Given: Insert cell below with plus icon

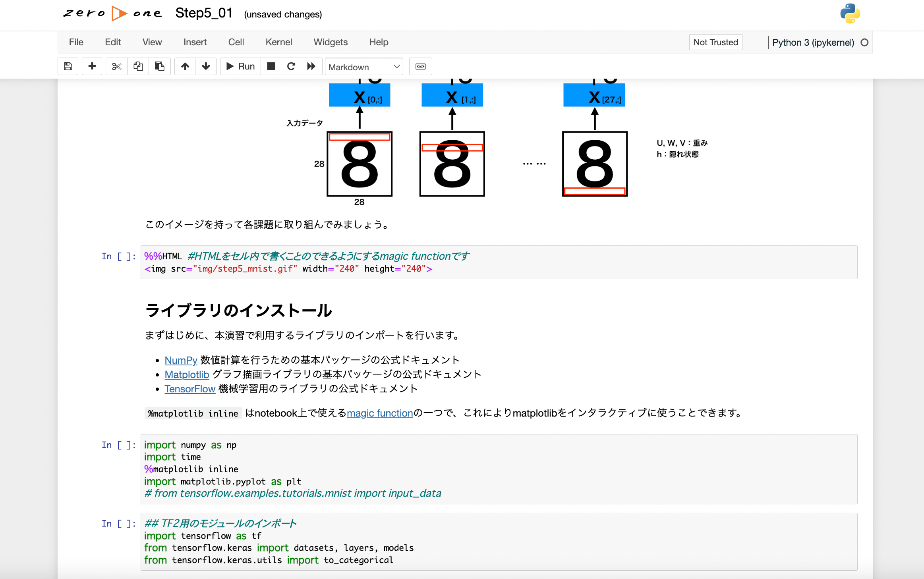Looking at the screenshot, I should tap(92, 66).
